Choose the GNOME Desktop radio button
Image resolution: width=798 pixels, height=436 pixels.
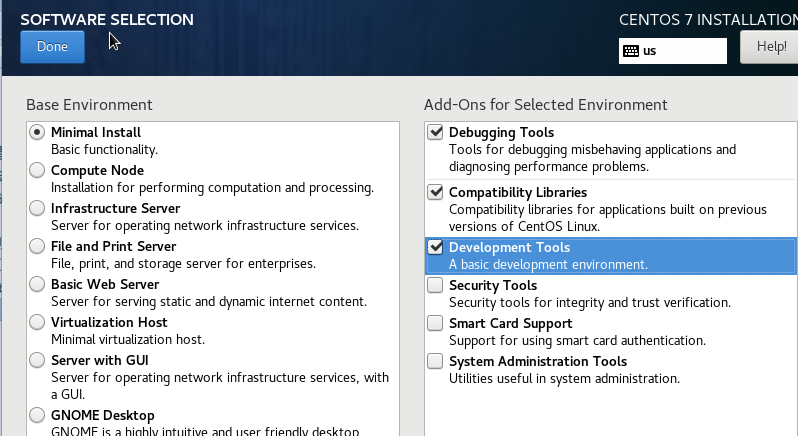point(37,415)
